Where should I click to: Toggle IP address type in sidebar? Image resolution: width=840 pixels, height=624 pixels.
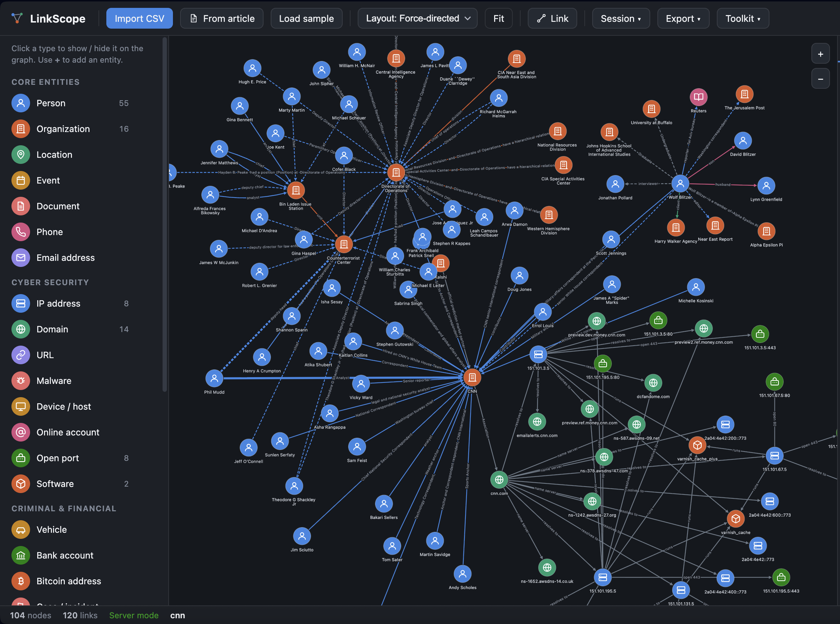[70, 303]
